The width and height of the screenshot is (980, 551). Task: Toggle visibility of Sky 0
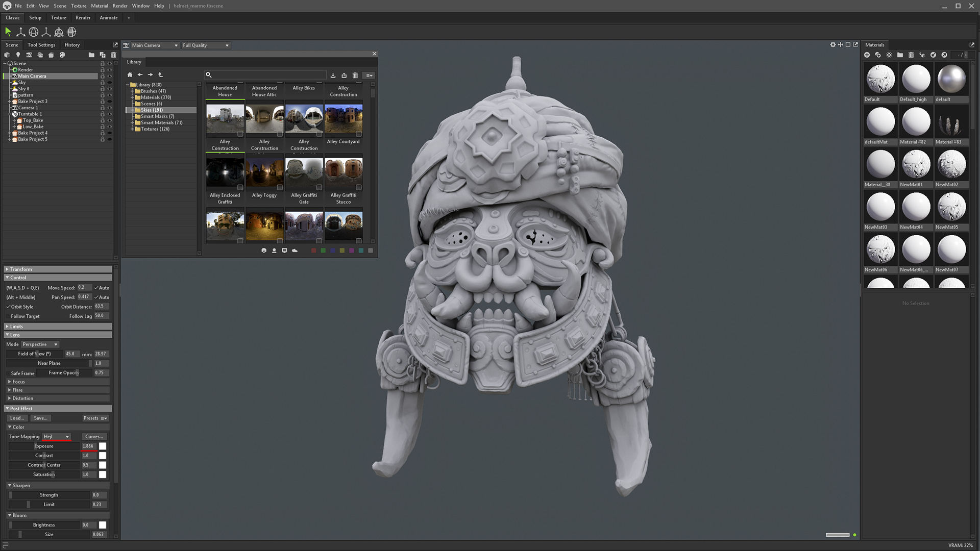tap(109, 89)
